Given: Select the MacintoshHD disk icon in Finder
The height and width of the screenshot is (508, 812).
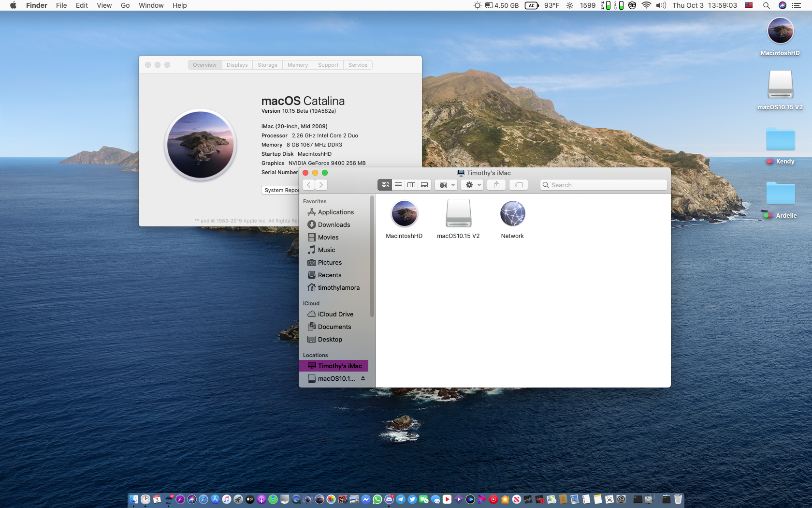Looking at the screenshot, I should click(404, 214).
